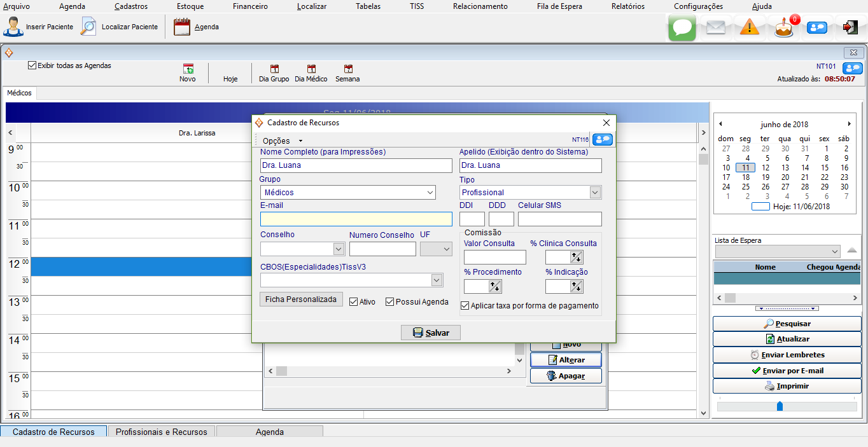The width and height of the screenshot is (868, 447).
Task: Open the Financeiro menu
Action: pos(250,6)
